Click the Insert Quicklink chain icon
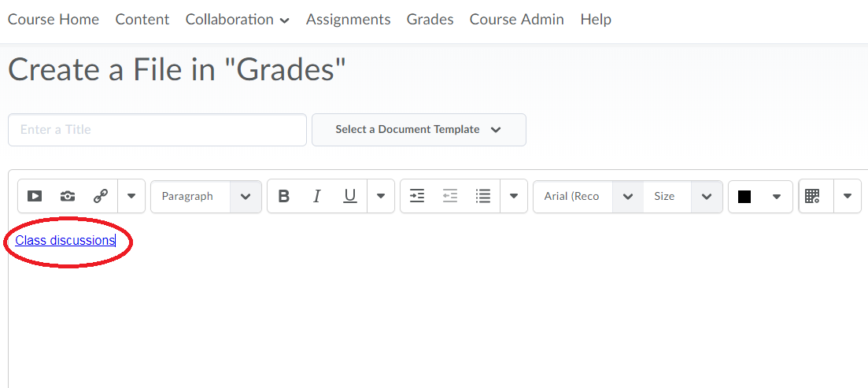868x388 pixels. [101, 197]
